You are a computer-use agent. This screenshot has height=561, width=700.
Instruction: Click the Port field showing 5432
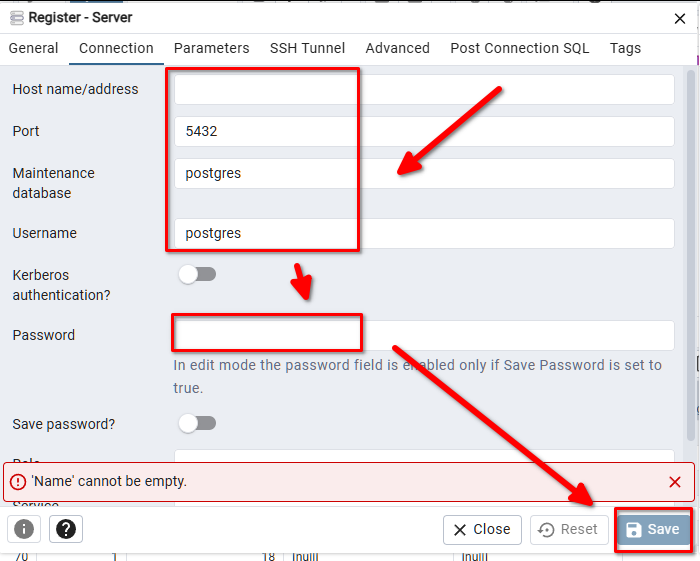(424, 131)
